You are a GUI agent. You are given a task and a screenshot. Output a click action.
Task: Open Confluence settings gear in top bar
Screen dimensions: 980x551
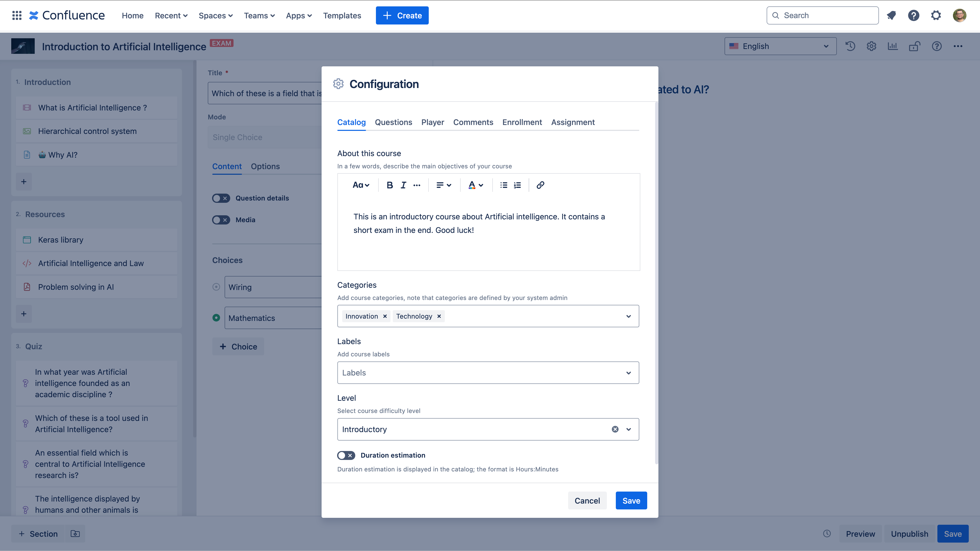[x=936, y=15]
